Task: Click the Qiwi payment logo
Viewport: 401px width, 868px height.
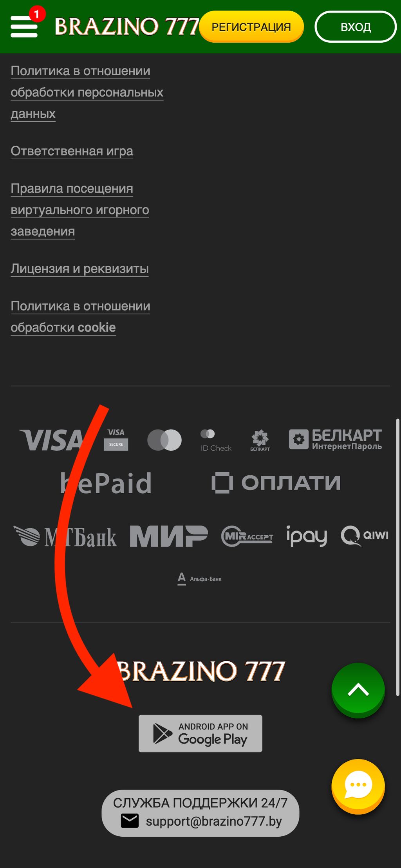Action: click(x=365, y=536)
